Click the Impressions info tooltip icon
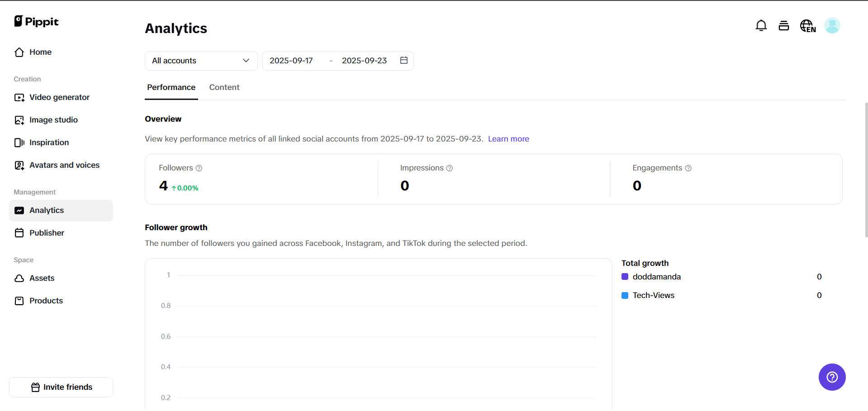 click(450, 168)
